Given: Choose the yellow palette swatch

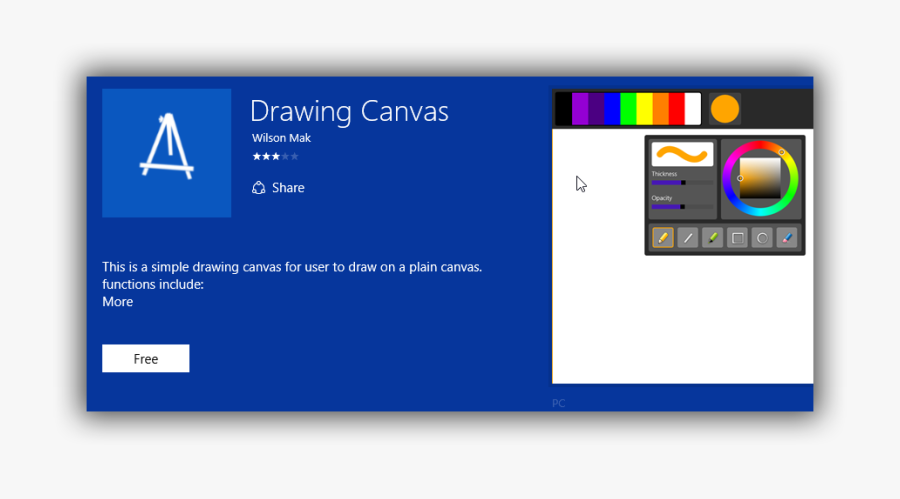Looking at the screenshot, I should pos(644,109).
